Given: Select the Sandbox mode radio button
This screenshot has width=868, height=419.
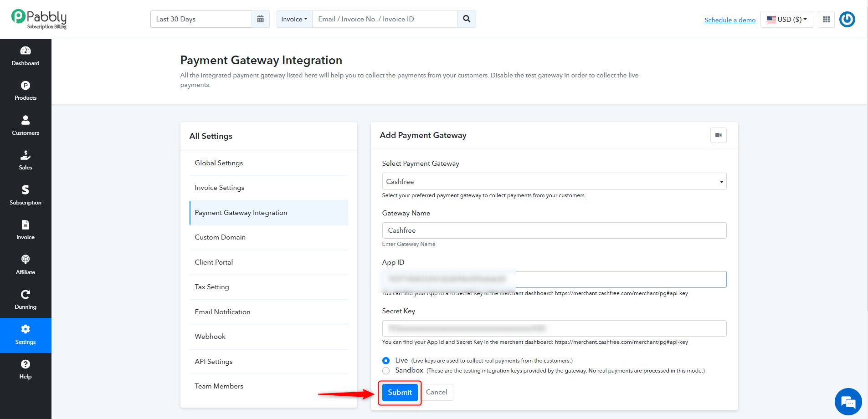Looking at the screenshot, I should pyautogui.click(x=386, y=371).
